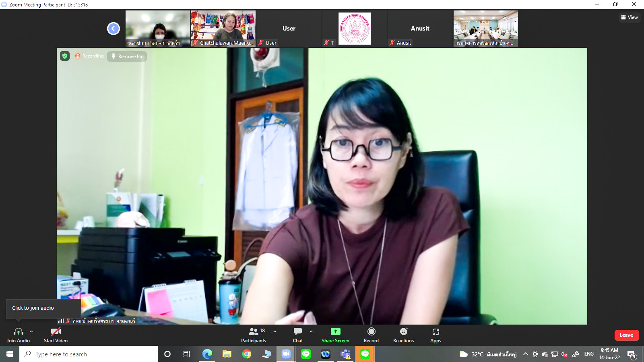Click the OneDrive cloud tray icon
The image size is (644, 362).
pos(545,354)
